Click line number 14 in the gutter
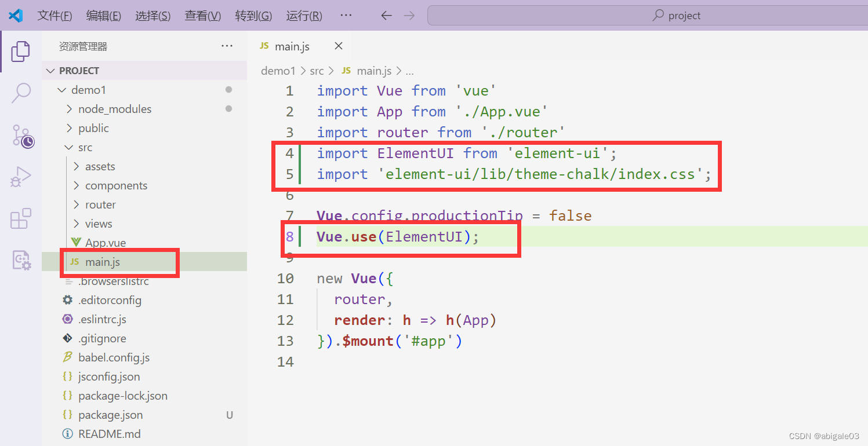The image size is (868, 446). [x=285, y=362]
